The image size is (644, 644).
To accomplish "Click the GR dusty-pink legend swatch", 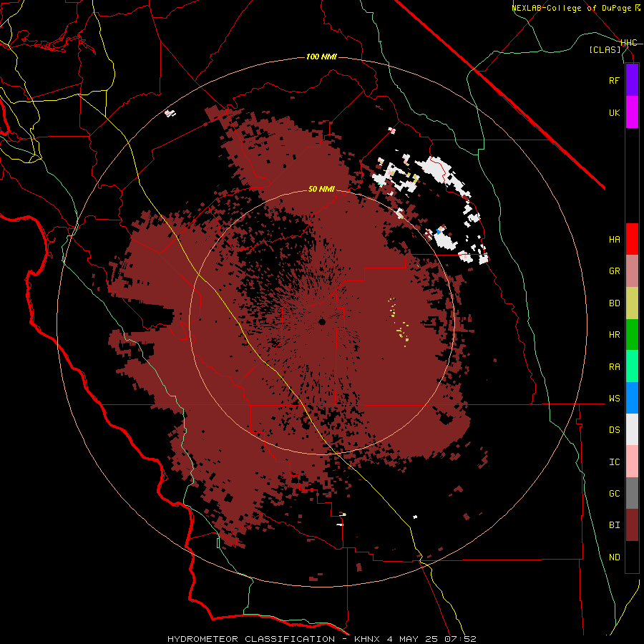I will tap(632, 271).
